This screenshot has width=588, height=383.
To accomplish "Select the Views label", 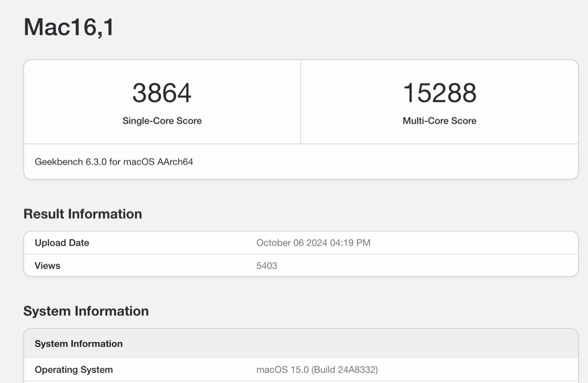I will point(48,266).
